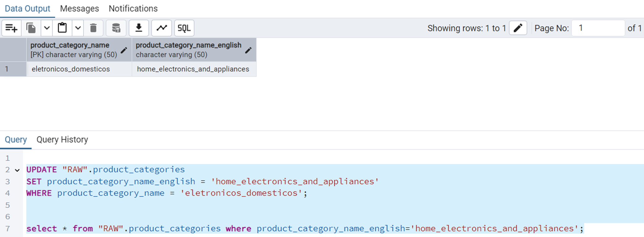Click the Paste clipboard icon

click(x=62, y=28)
